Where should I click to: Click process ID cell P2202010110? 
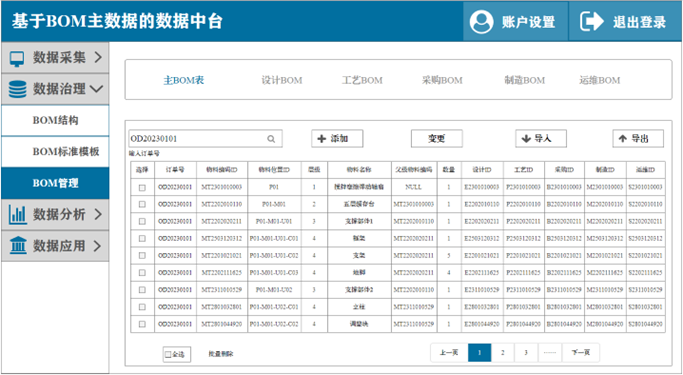click(524, 204)
